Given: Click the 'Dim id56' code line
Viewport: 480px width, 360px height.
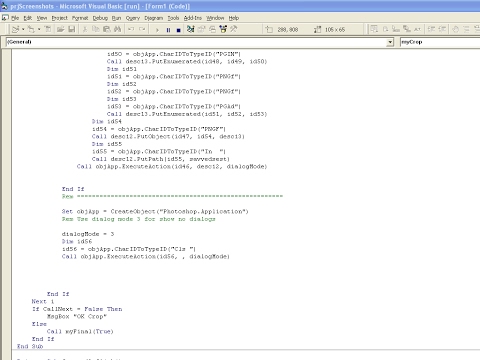Looking at the screenshot, I should click(x=77, y=241).
